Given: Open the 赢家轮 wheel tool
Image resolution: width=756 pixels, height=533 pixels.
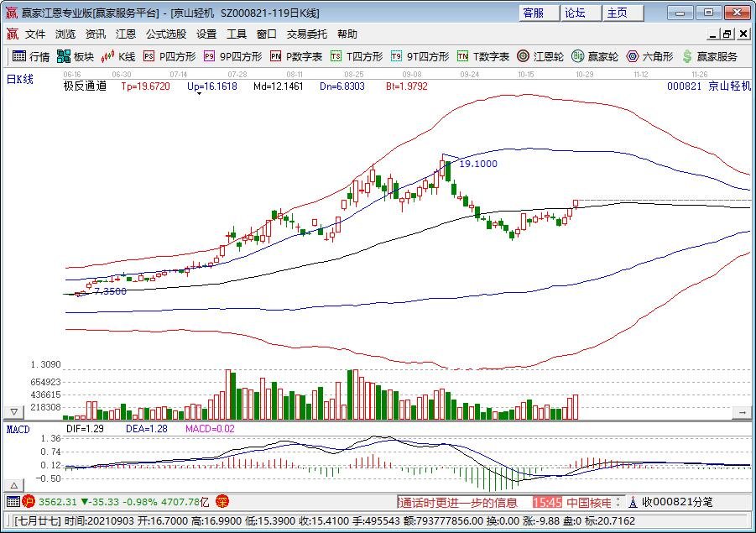Looking at the screenshot, I should 595,56.
